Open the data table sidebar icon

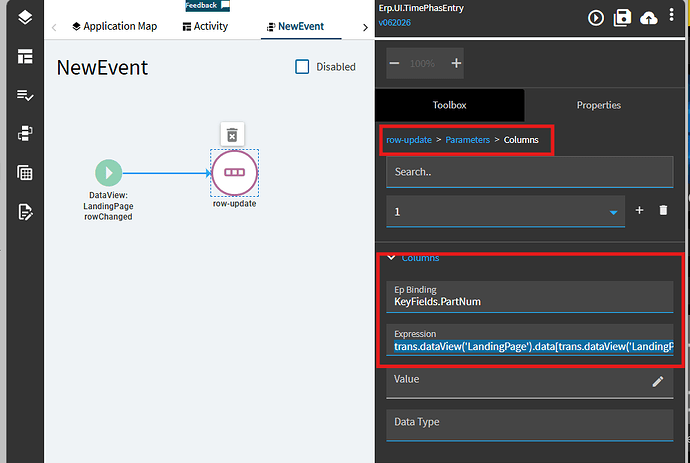coord(25,172)
